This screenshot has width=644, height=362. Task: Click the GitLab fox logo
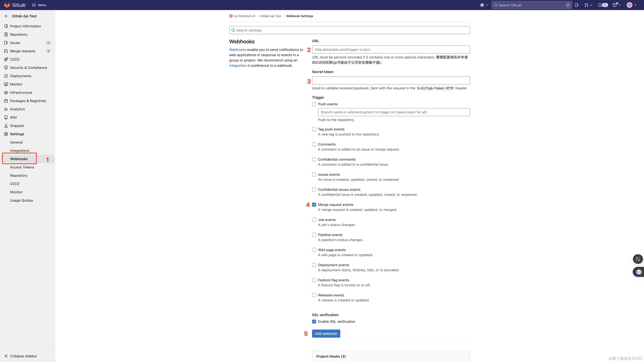point(7,5)
